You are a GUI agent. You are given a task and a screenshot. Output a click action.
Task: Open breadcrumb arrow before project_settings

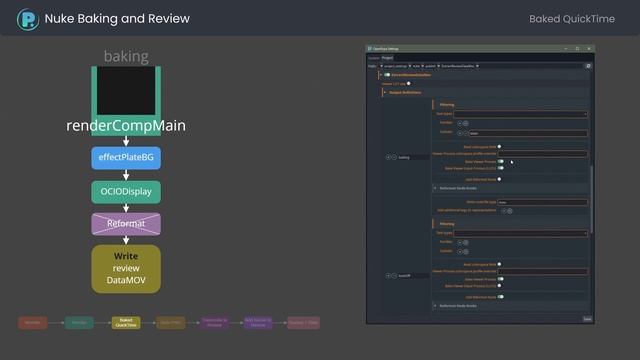382,66
